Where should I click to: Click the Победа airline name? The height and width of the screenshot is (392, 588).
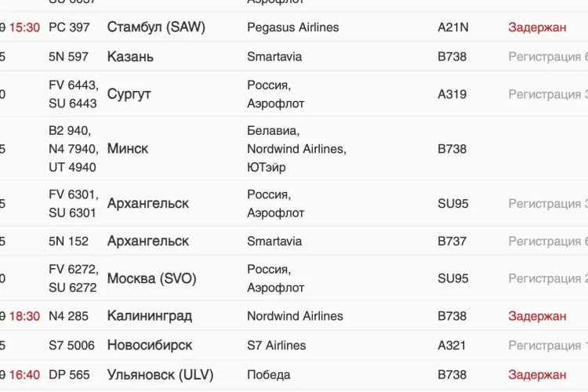268,375
